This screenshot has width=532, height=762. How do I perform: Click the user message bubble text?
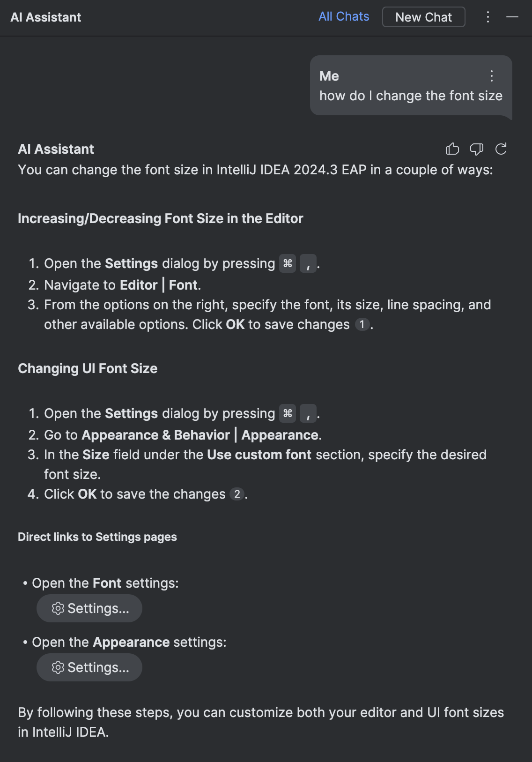pyautogui.click(x=411, y=96)
